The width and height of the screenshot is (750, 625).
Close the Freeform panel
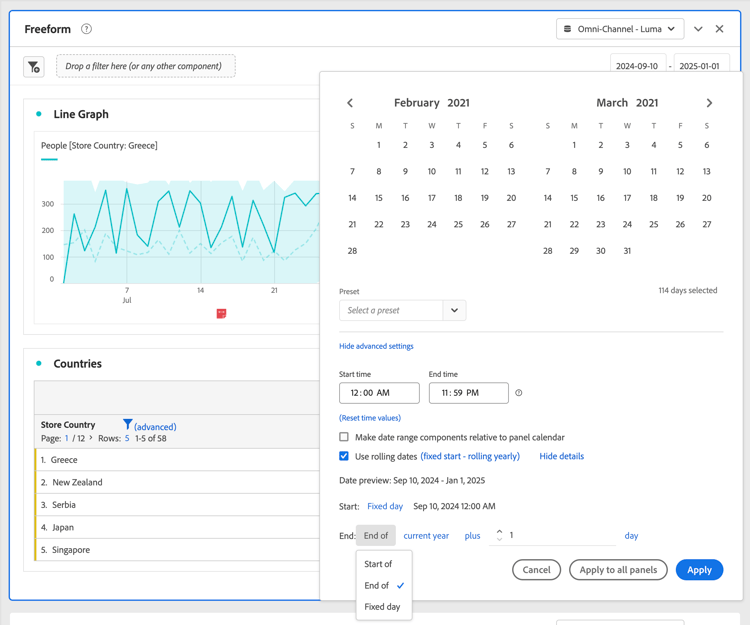click(719, 29)
